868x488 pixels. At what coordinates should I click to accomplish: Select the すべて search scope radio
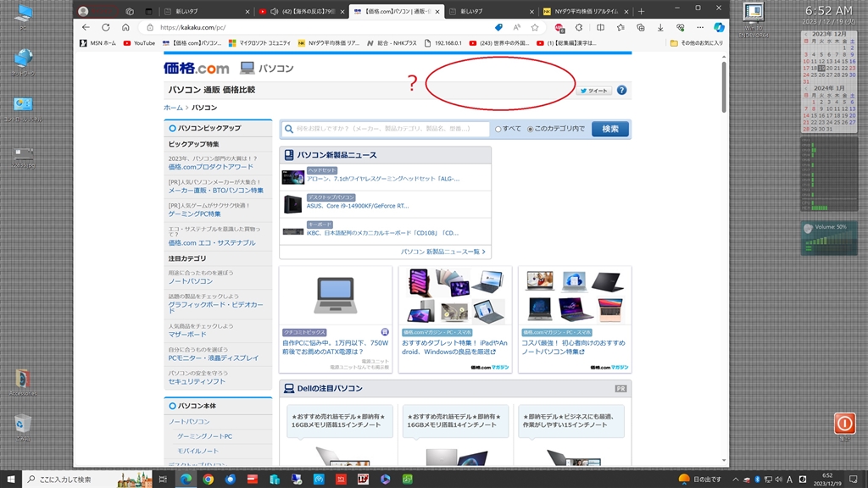click(498, 129)
